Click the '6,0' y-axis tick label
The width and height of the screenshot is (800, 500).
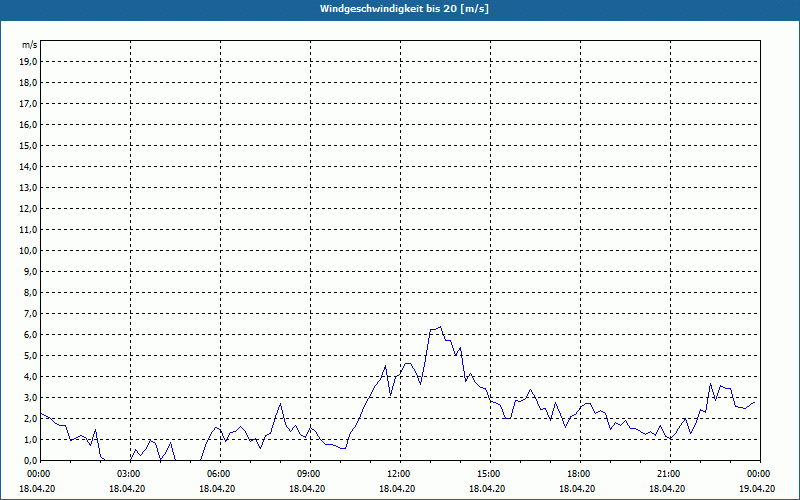coord(30,335)
